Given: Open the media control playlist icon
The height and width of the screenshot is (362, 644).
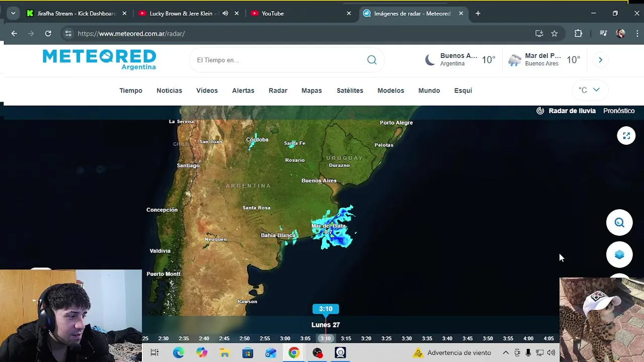Looking at the screenshot, I should [x=603, y=34].
